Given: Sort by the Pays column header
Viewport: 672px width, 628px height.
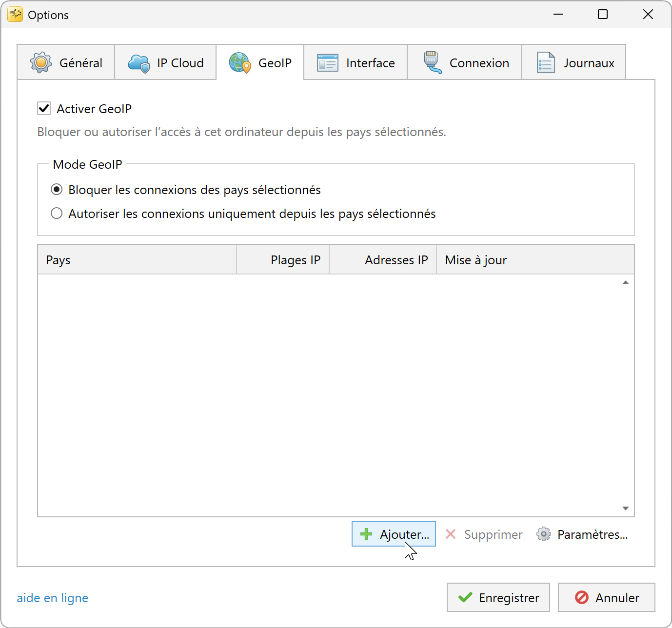Looking at the screenshot, I should pos(137,260).
